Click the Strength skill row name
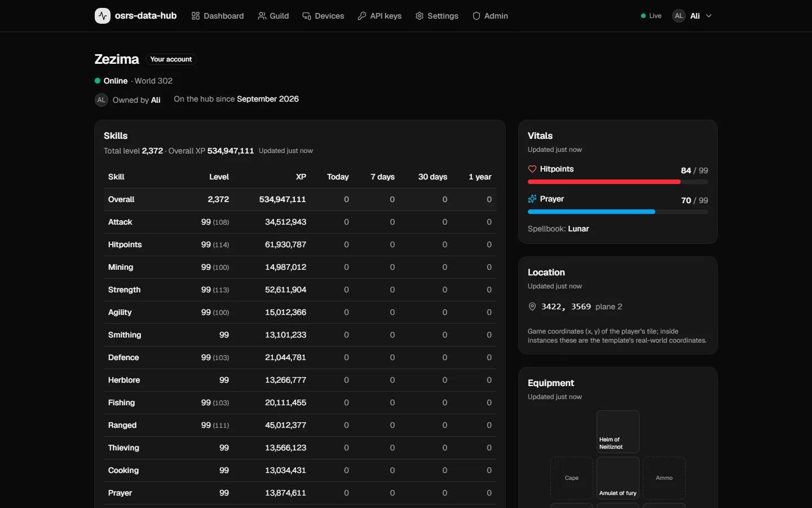The width and height of the screenshot is (812, 508). [x=125, y=290]
